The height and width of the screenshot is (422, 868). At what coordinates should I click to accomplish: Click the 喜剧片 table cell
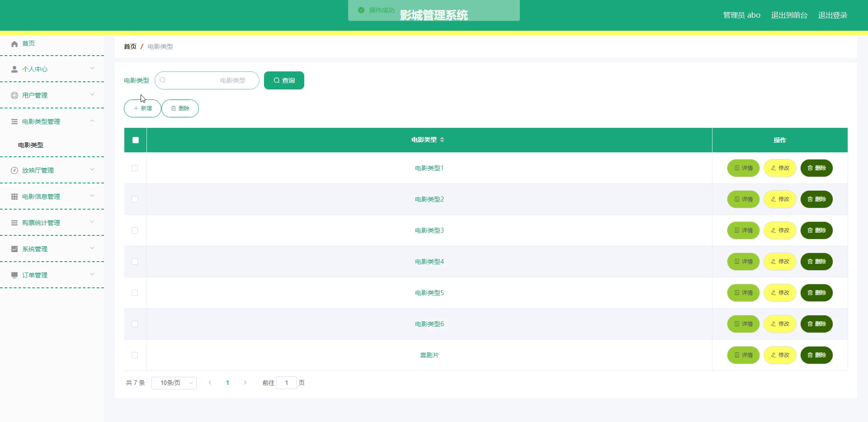[429, 355]
